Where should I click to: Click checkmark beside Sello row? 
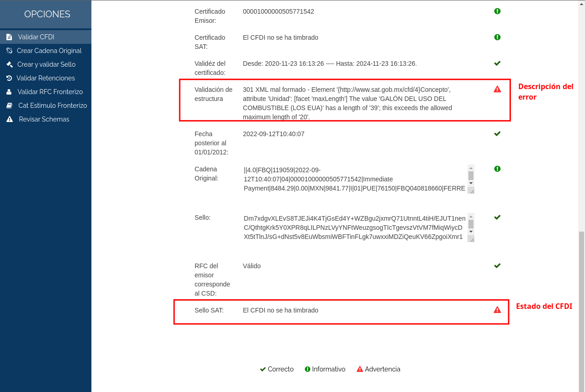click(x=497, y=217)
